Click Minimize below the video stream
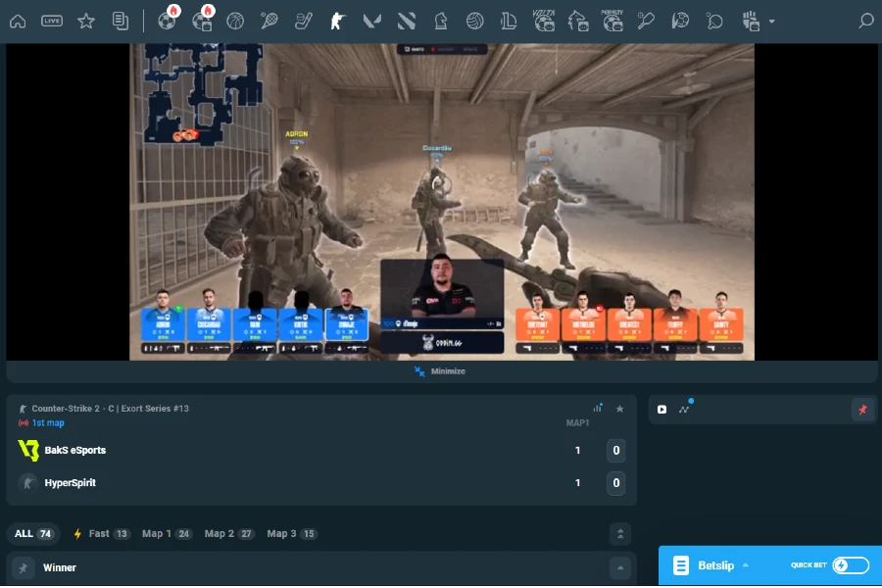Viewport: 882px width, 588px height. [x=441, y=371]
